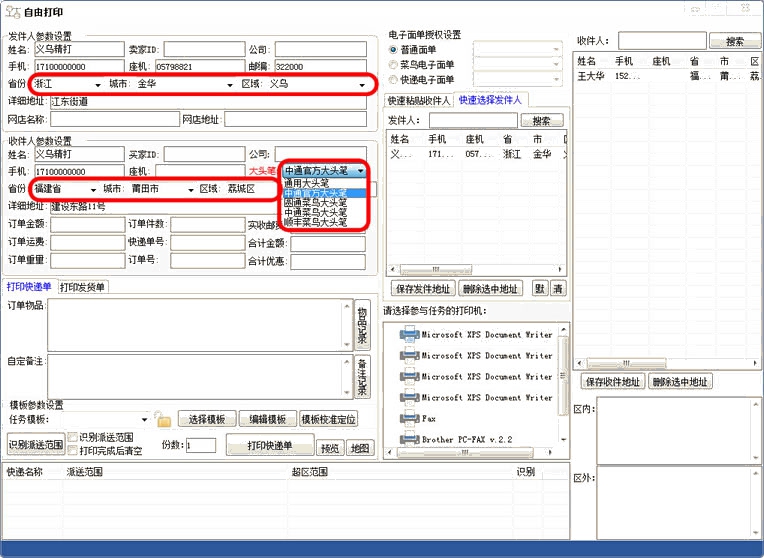This screenshot has height=558, width=764.
Task: Switch to the 打印发货单 tab
Action: (x=82, y=287)
